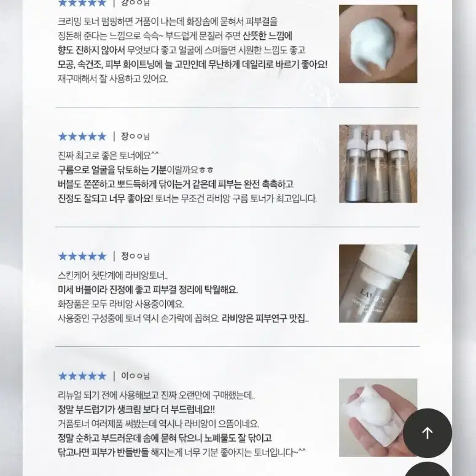Click review line 리뉴얼 되기 전에 사용해보고

[x=157, y=396]
